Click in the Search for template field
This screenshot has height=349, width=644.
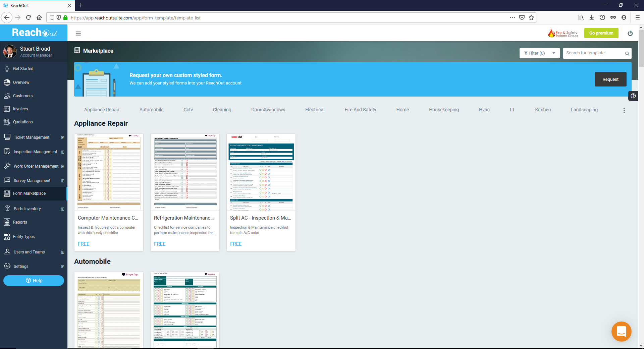click(594, 53)
